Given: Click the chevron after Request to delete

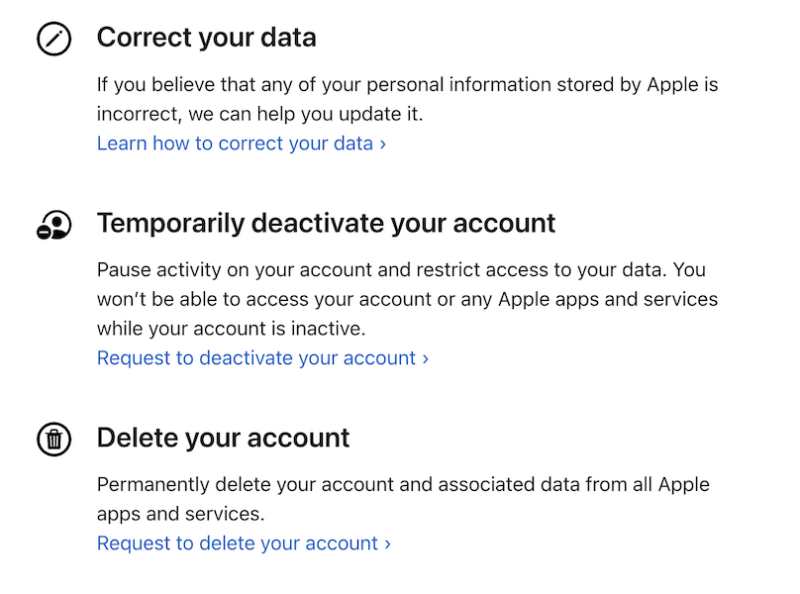Looking at the screenshot, I should [x=388, y=543].
